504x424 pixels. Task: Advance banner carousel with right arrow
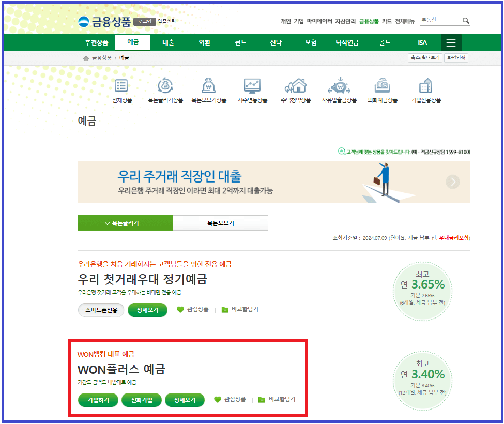pos(452,182)
